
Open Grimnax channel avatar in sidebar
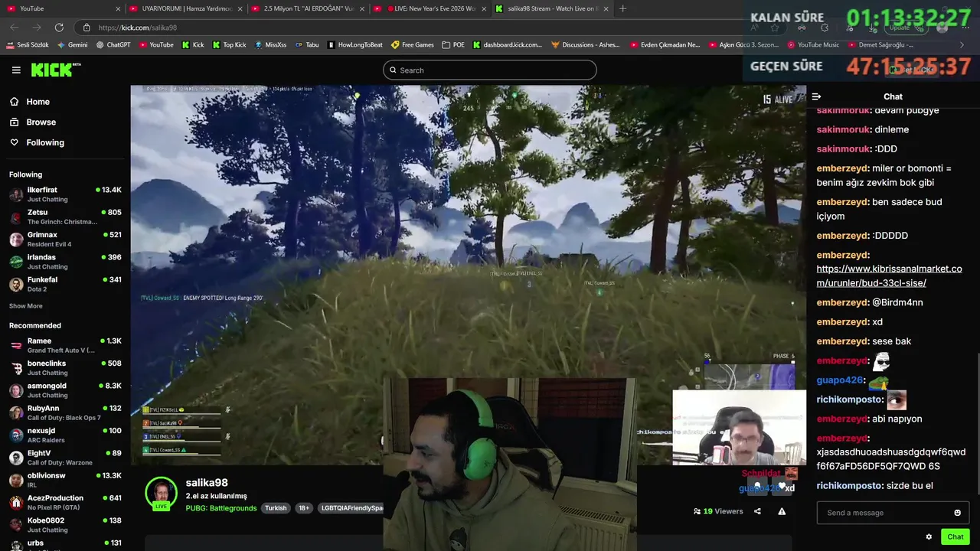pyautogui.click(x=16, y=240)
